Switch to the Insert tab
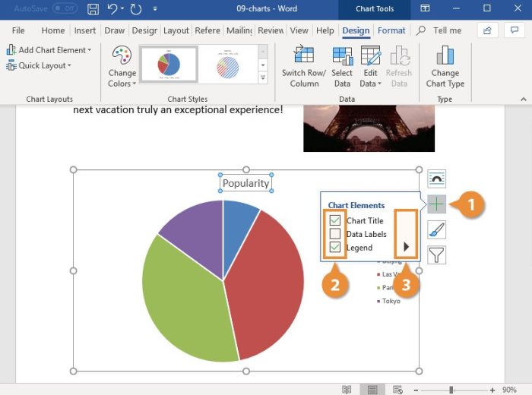Image resolution: width=532 pixels, height=395 pixels. (85, 30)
